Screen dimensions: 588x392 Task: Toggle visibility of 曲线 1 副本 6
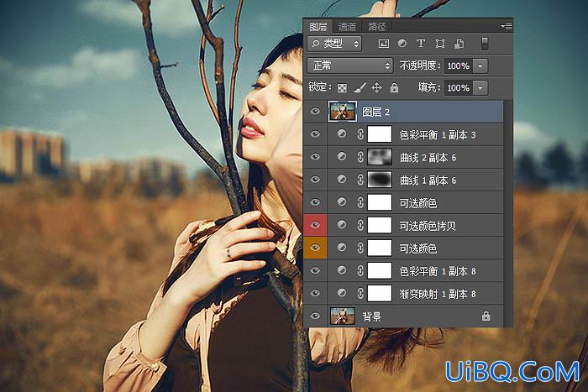pos(315,180)
